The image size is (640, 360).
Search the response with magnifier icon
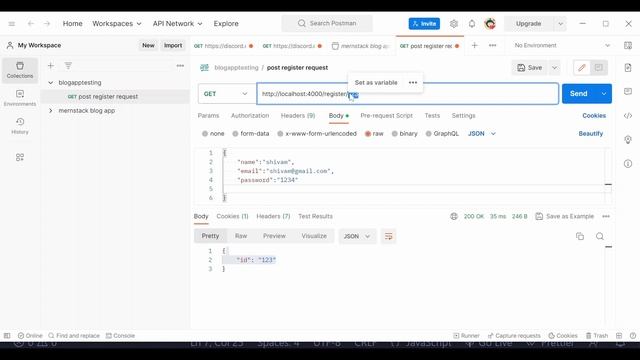pyautogui.click(x=600, y=236)
